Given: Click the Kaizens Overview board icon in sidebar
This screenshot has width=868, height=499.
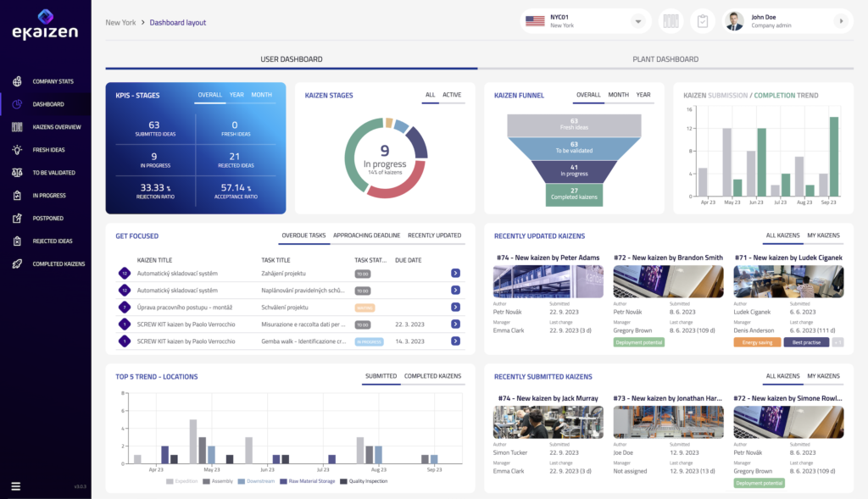Looking at the screenshot, I should point(17,127).
